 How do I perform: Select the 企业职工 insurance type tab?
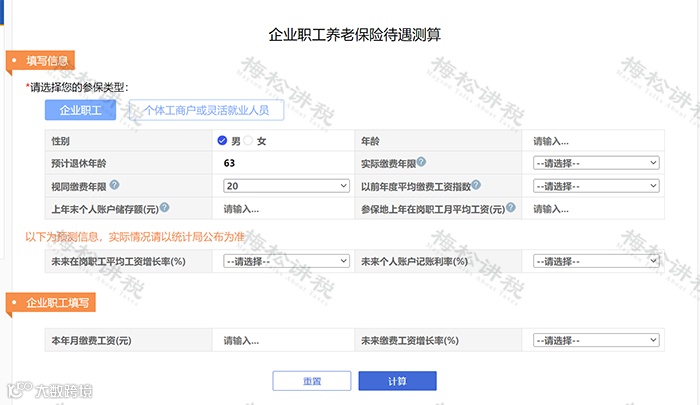tap(80, 110)
